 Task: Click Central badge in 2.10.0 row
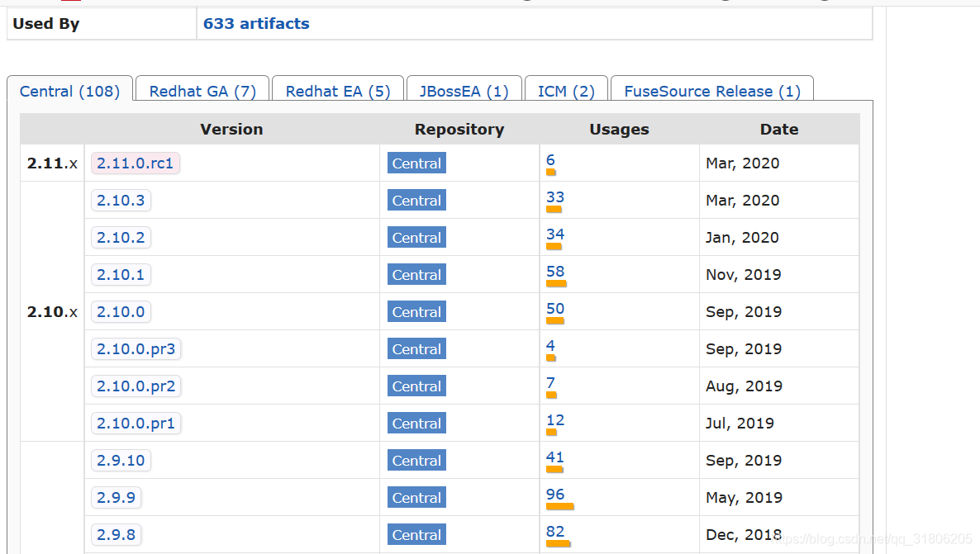coord(417,311)
